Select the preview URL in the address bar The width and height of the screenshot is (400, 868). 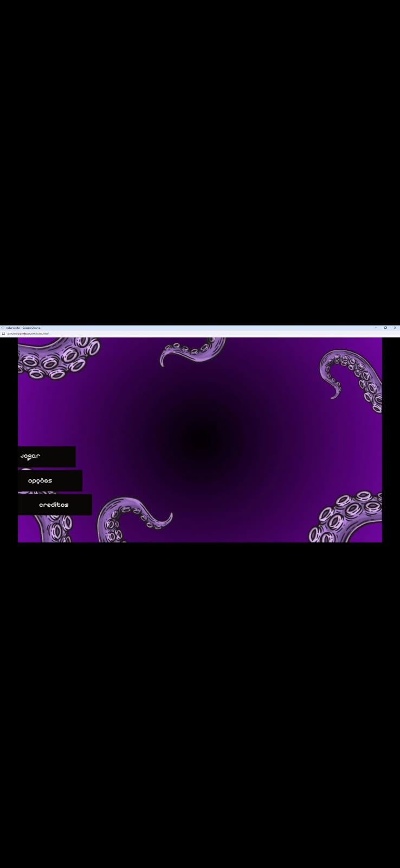click(28, 334)
